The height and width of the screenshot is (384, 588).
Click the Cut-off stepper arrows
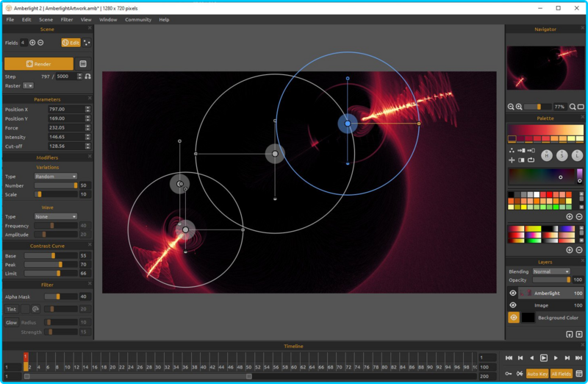(87, 146)
